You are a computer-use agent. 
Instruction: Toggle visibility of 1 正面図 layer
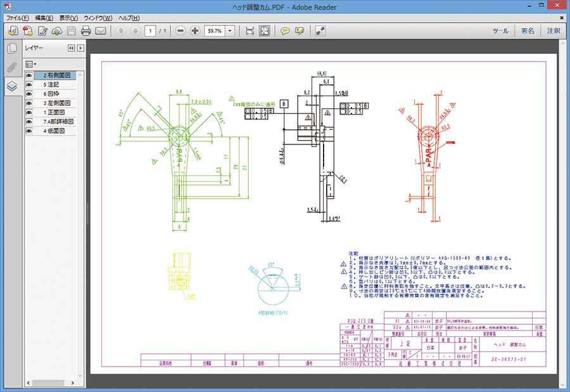[x=29, y=112]
